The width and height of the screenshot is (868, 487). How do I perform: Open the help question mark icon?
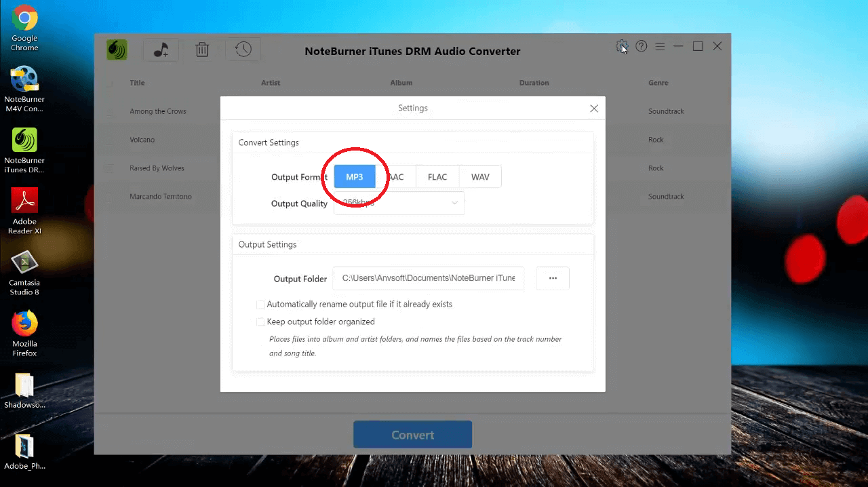tap(641, 46)
